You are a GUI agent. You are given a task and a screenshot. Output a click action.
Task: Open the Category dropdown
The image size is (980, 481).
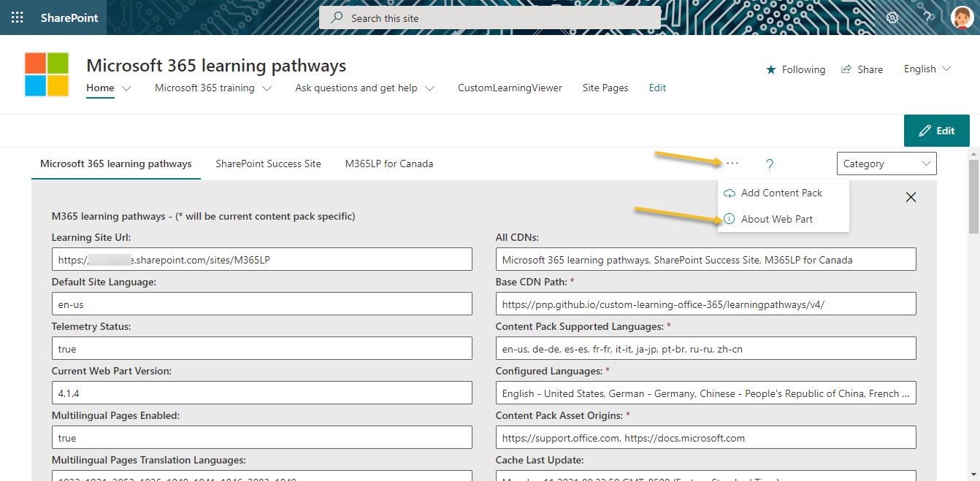click(886, 163)
